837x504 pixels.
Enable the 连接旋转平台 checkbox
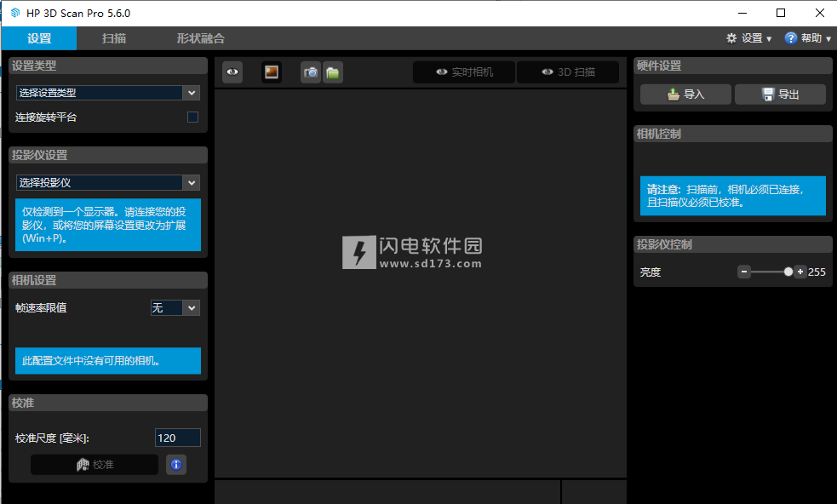(x=192, y=117)
